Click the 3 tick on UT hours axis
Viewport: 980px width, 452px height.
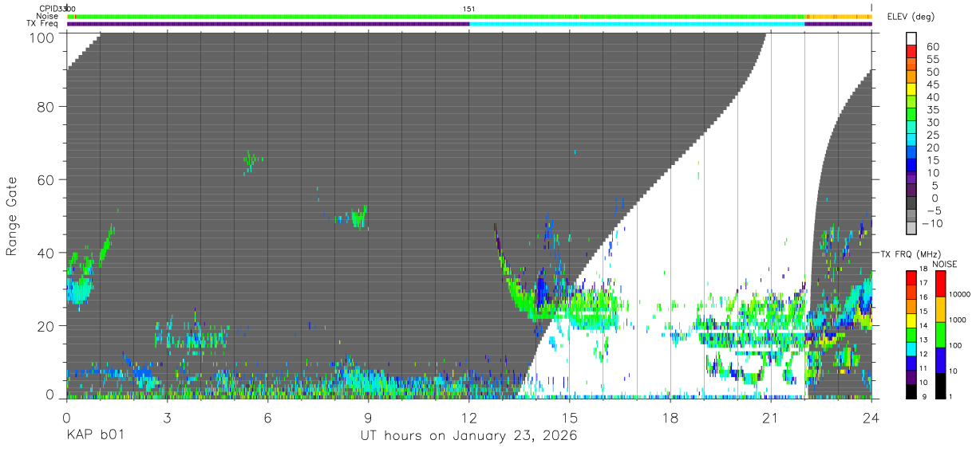pos(167,417)
